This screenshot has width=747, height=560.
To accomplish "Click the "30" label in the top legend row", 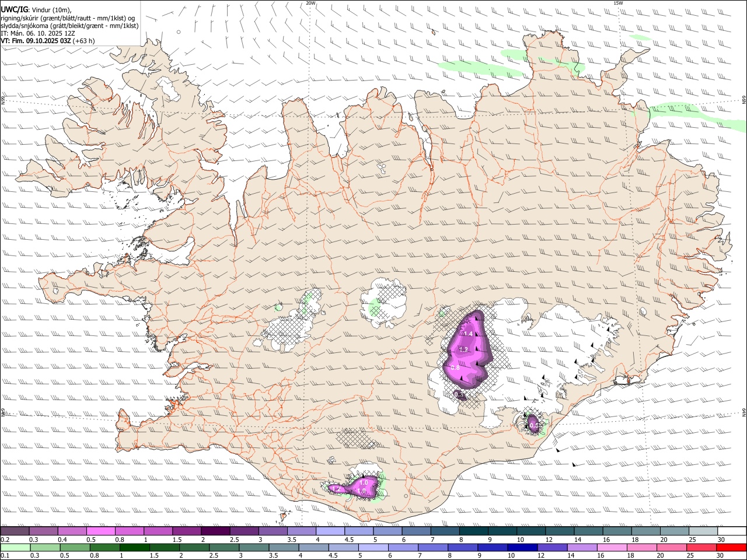I will pyautogui.click(x=721, y=540).
